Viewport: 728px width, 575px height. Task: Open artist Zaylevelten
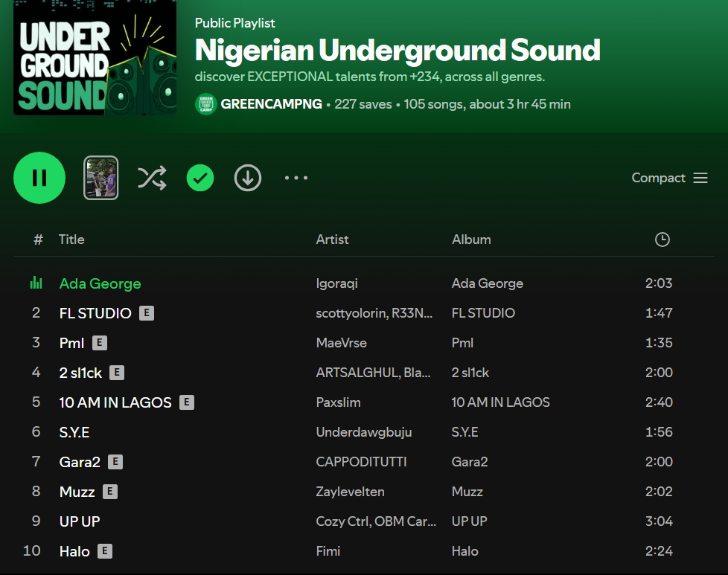pos(350,492)
